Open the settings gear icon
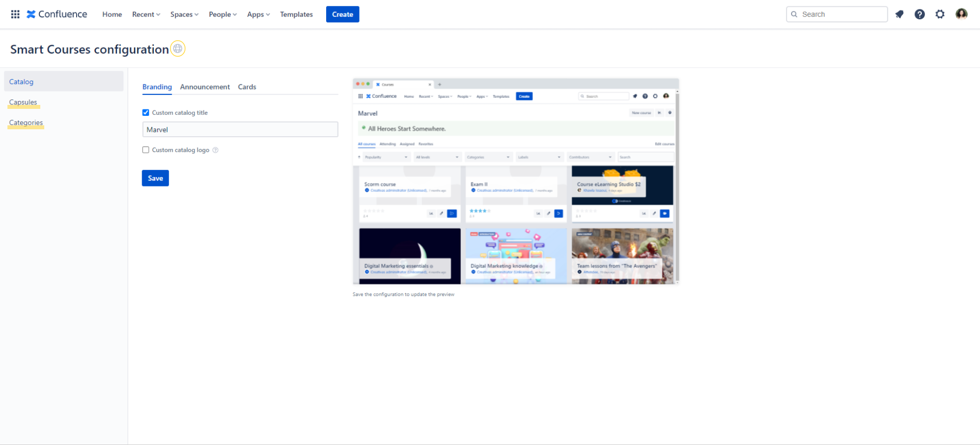980x445 pixels. tap(940, 14)
